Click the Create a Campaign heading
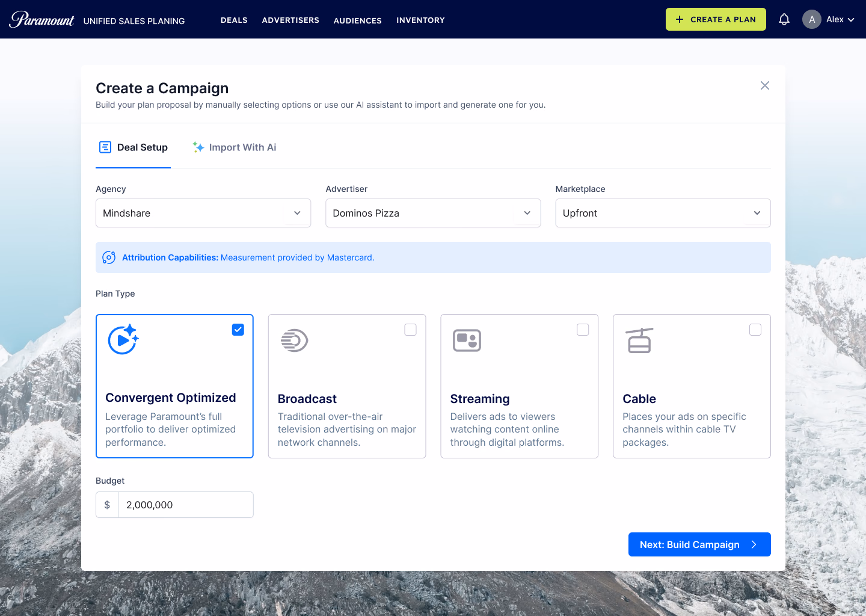The width and height of the screenshot is (866, 616). point(162,88)
